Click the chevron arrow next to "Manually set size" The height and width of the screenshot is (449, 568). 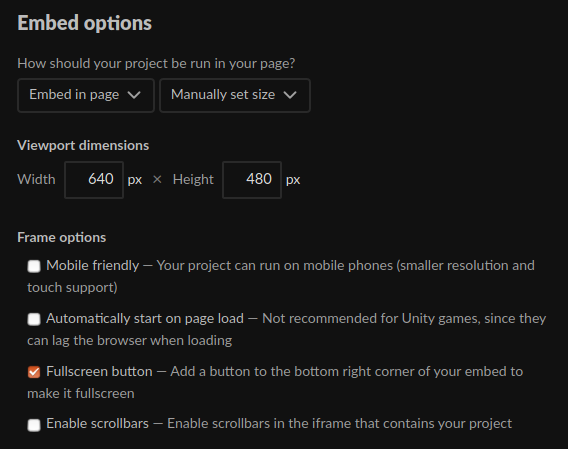290,95
